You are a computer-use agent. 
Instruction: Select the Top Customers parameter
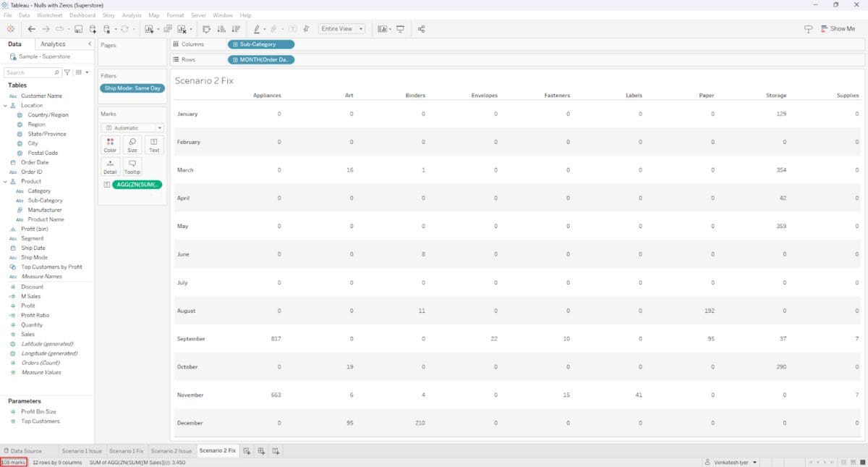tap(41, 421)
